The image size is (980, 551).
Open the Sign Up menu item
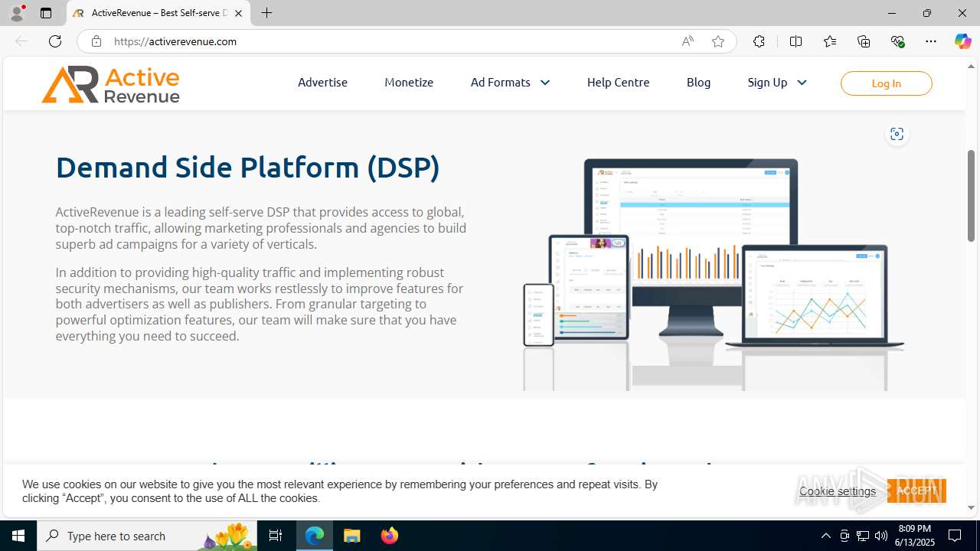coord(767,82)
